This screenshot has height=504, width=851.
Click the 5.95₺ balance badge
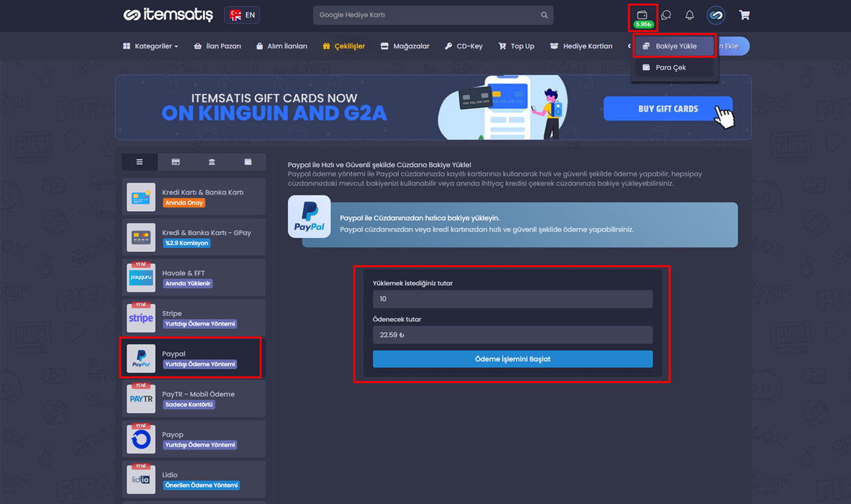644,25
